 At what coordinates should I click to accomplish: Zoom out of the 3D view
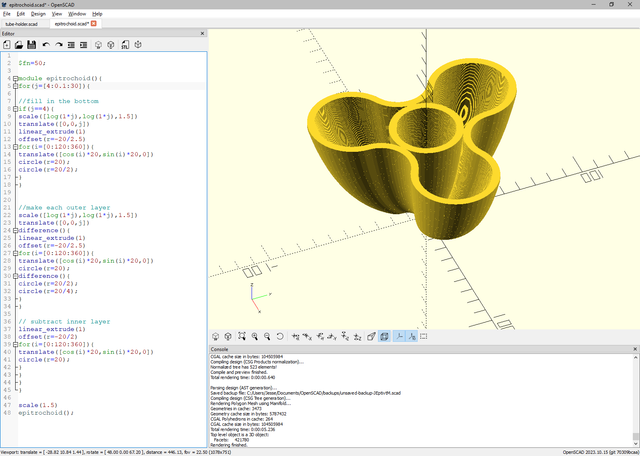(x=267, y=336)
